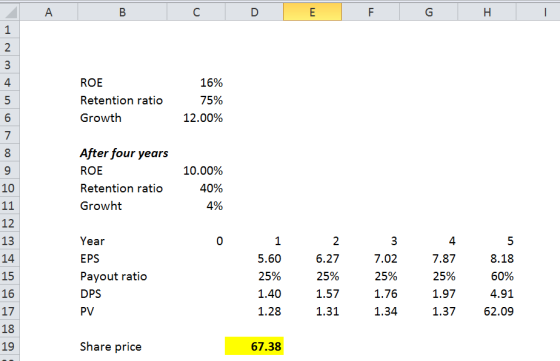560x361 pixels.
Task: Select column G header
Action: pos(429,12)
